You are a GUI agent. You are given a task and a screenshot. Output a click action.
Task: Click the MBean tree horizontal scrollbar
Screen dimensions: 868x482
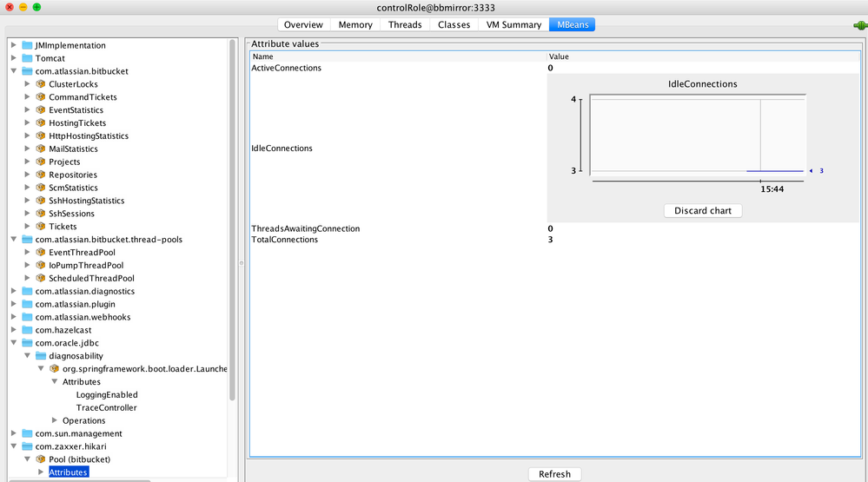point(80,480)
